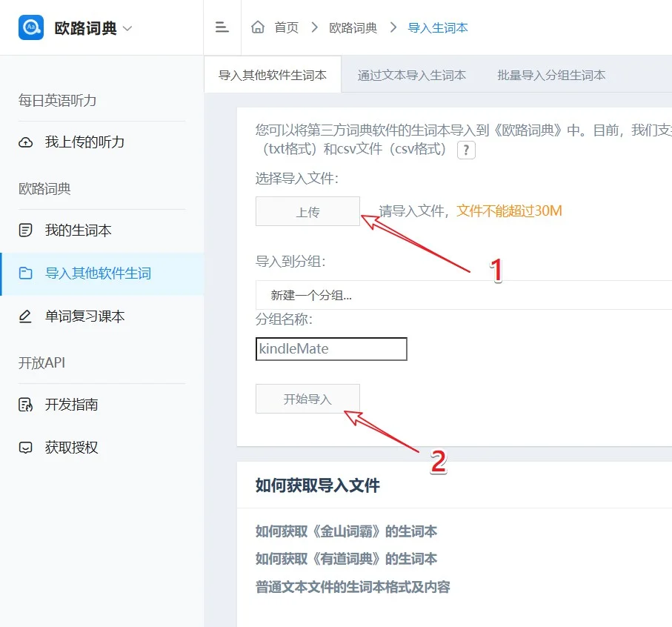Screen dimensions: 672x627
Task: Click the 文件不能超过30M notice text
Action: pos(509,211)
